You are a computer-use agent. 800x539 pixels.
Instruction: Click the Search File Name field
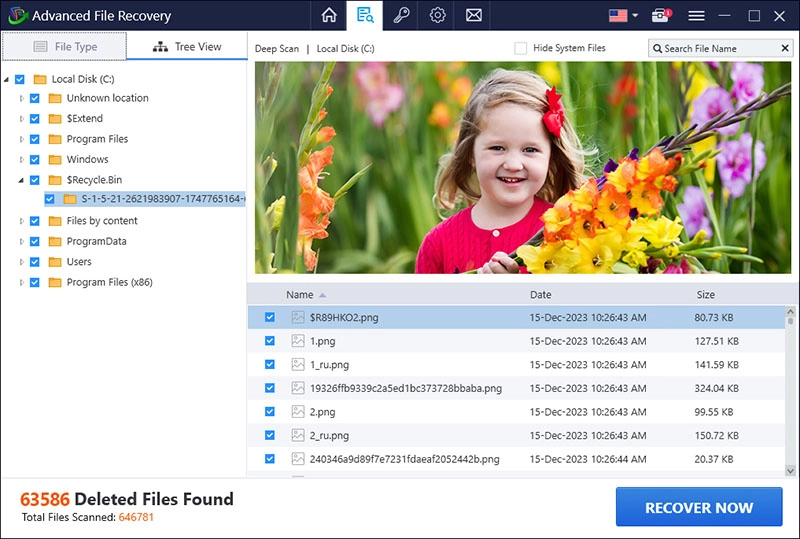click(x=720, y=48)
